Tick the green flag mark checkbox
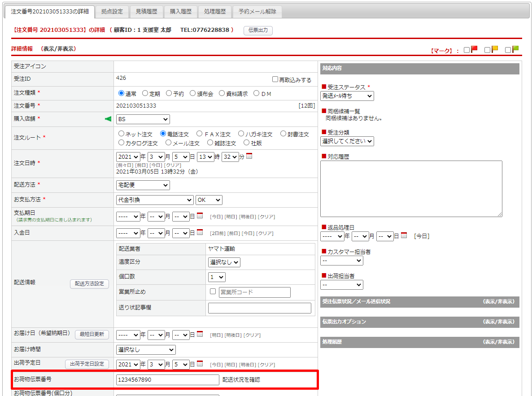The width and height of the screenshot is (532, 396). tap(508, 50)
